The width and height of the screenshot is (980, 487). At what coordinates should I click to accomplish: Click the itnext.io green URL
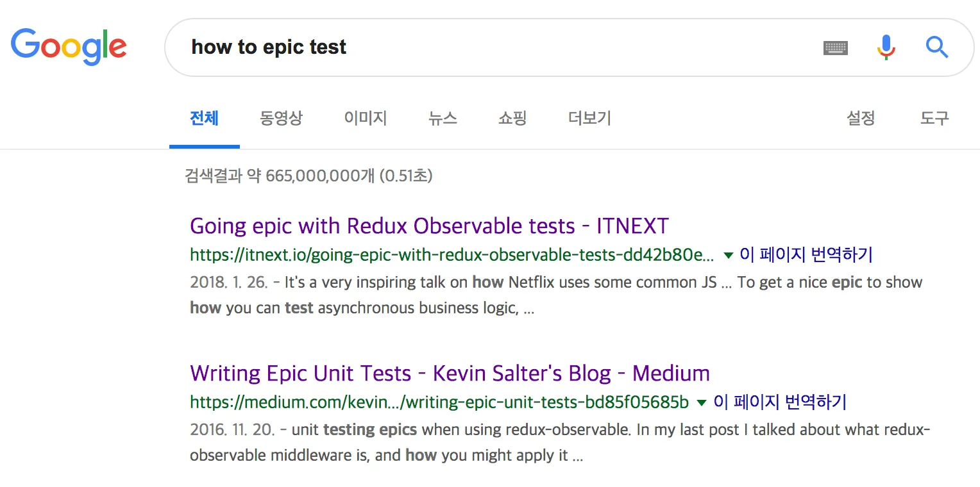tap(452, 255)
